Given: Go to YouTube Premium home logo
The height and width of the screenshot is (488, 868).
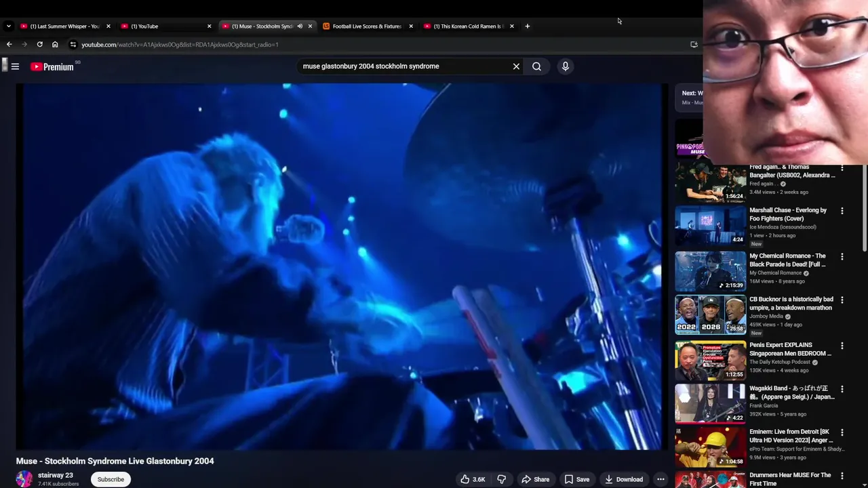Looking at the screenshot, I should click(52, 66).
